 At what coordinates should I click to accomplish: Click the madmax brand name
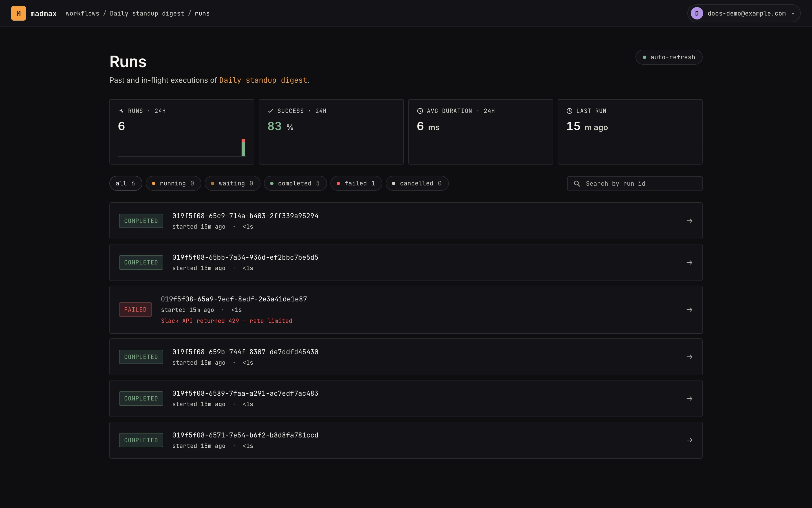[x=44, y=14]
